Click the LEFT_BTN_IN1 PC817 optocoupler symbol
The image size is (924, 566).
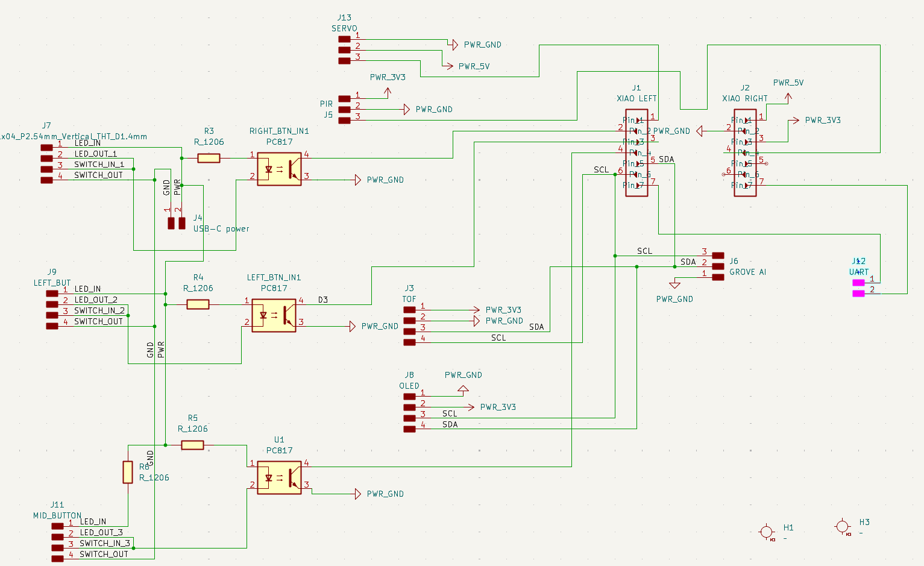274,316
